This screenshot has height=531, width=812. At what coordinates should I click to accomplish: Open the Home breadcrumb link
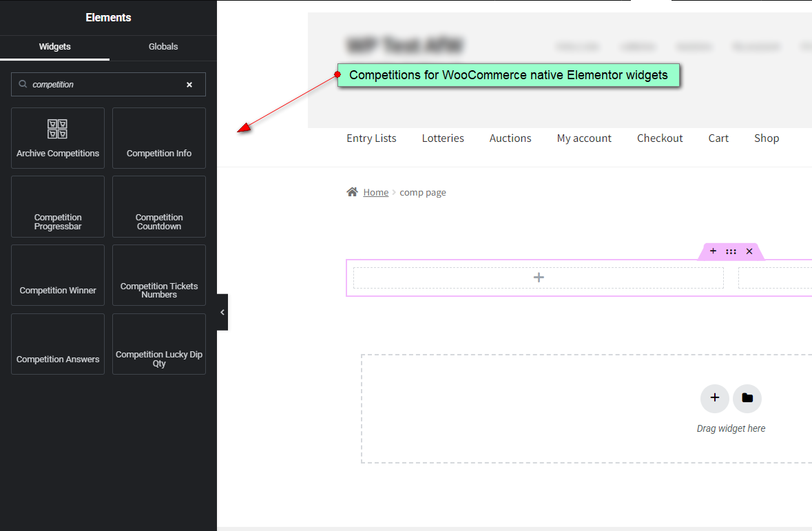pyautogui.click(x=375, y=192)
